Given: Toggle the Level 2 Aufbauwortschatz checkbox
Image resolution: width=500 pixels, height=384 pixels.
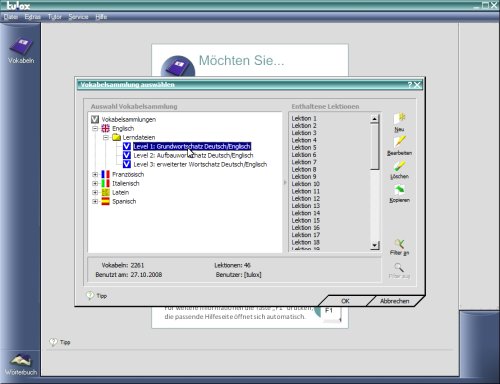Looking at the screenshot, I should pyautogui.click(x=126, y=155).
